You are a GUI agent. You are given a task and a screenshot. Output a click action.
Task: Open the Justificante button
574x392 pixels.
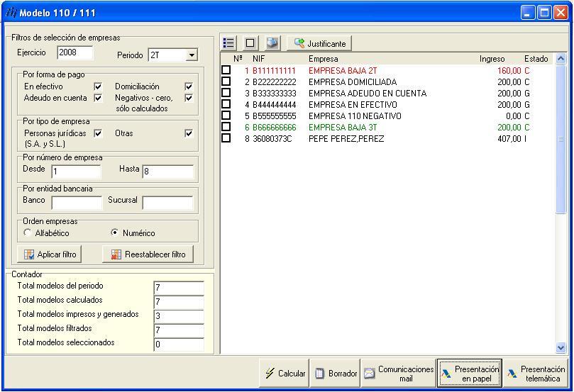[x=319, y=43]
